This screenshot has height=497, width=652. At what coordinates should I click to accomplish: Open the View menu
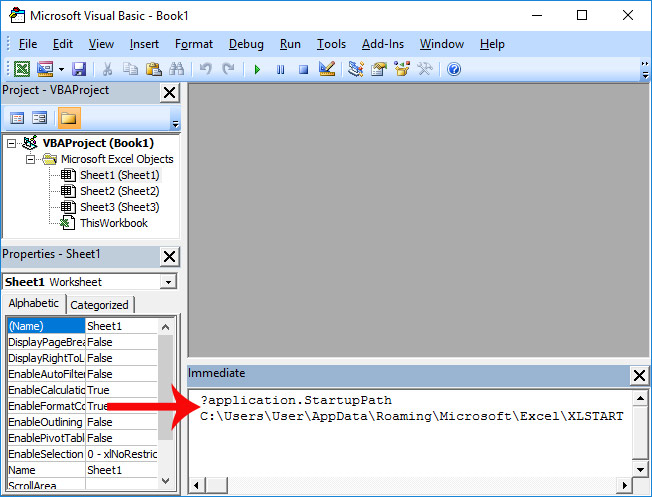pos(101,44)
